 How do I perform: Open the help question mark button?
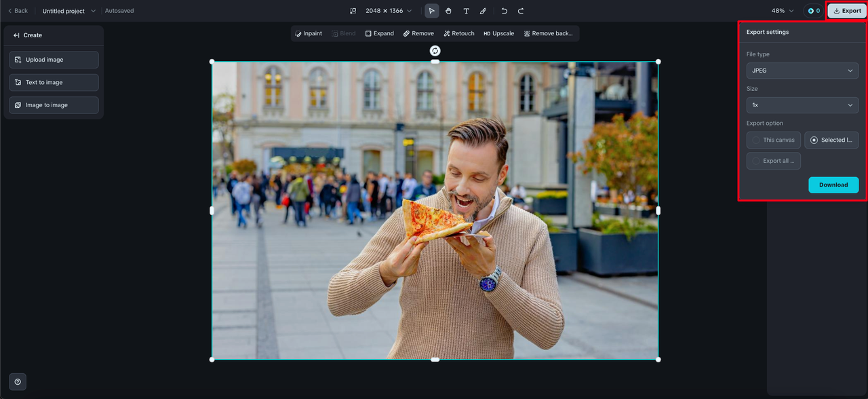point(18,381)
